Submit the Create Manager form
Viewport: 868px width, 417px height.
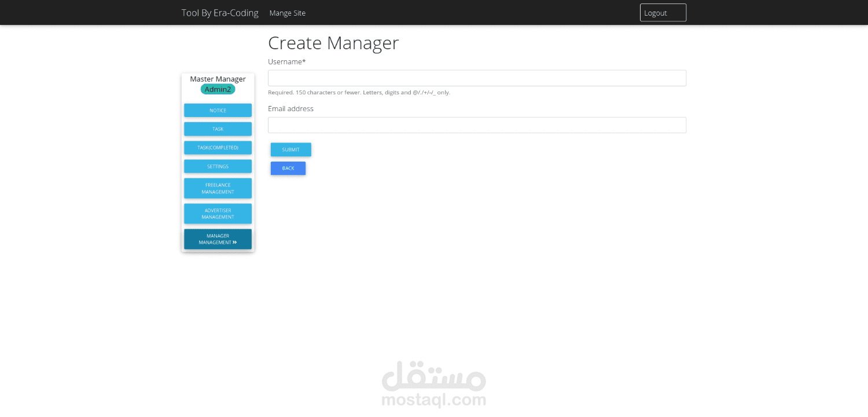tap(290, 149)
